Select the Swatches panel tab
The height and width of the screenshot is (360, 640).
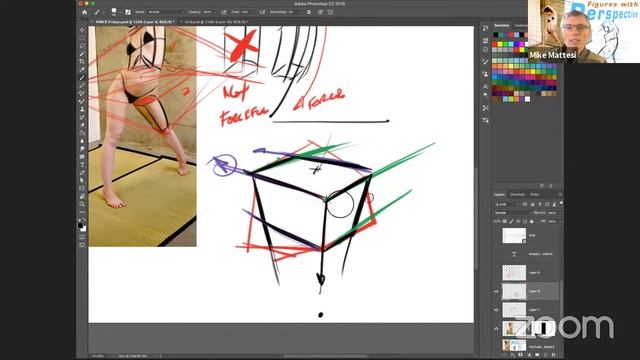point(502,26)
